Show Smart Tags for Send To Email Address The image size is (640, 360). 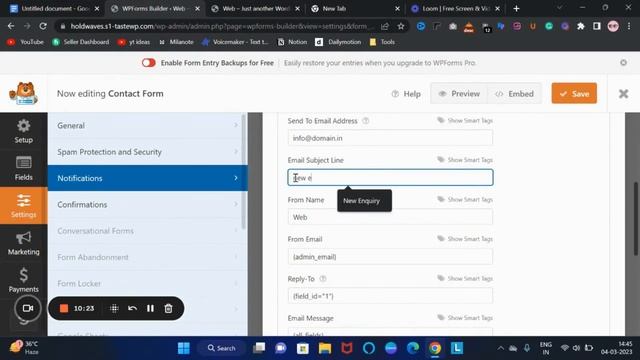[465, 120]
